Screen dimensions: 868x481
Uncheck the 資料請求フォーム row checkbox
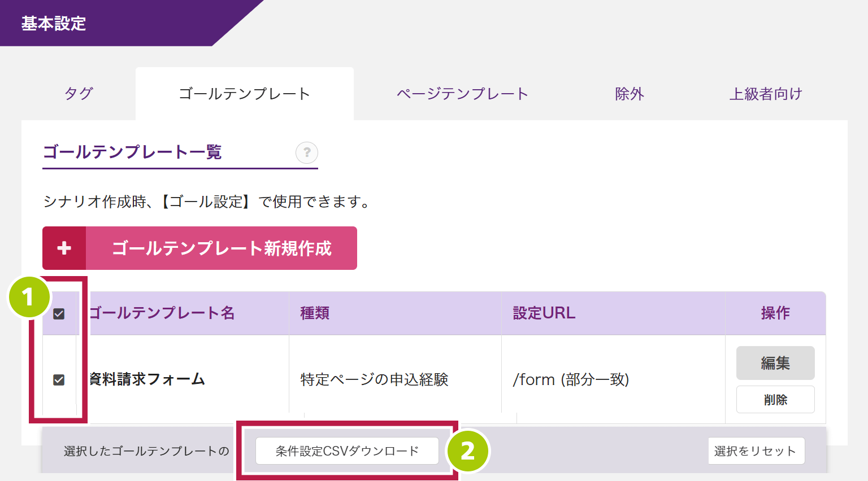pyautogui.click(x=59, y=380)
